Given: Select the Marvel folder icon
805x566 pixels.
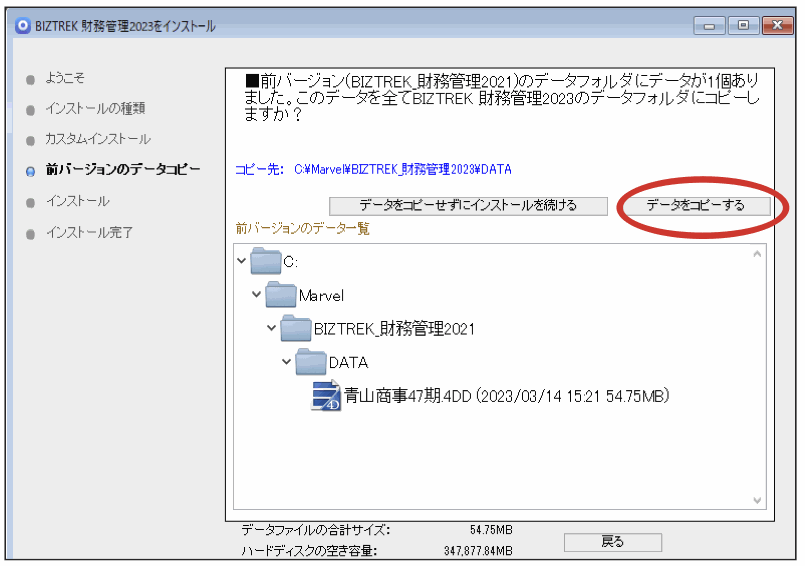Looking at the screenshot, I should tap(281, 295).
